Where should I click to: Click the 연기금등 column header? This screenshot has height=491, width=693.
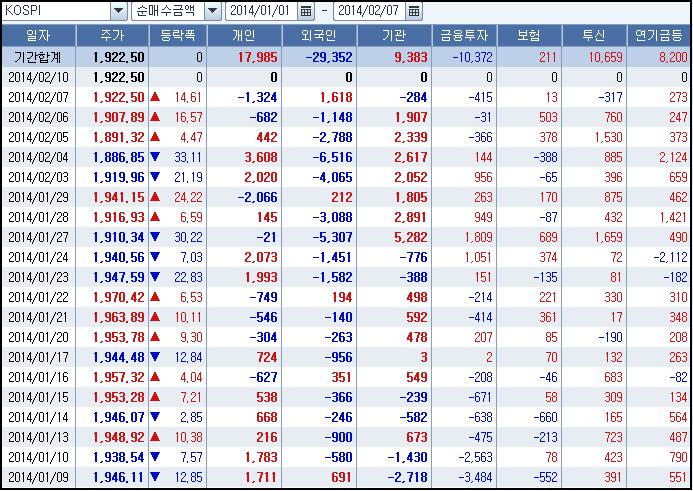[659, 36]
